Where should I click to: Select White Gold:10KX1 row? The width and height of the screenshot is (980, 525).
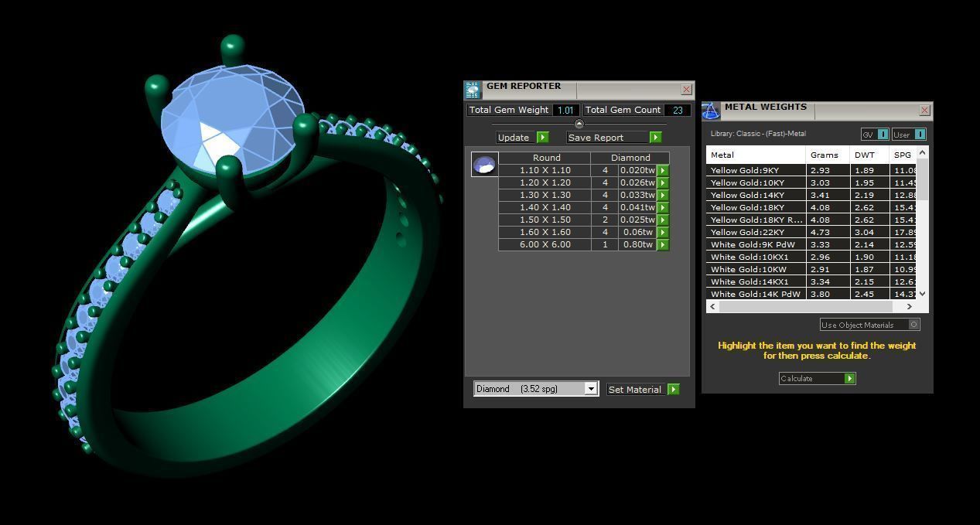tap(811, 257)
